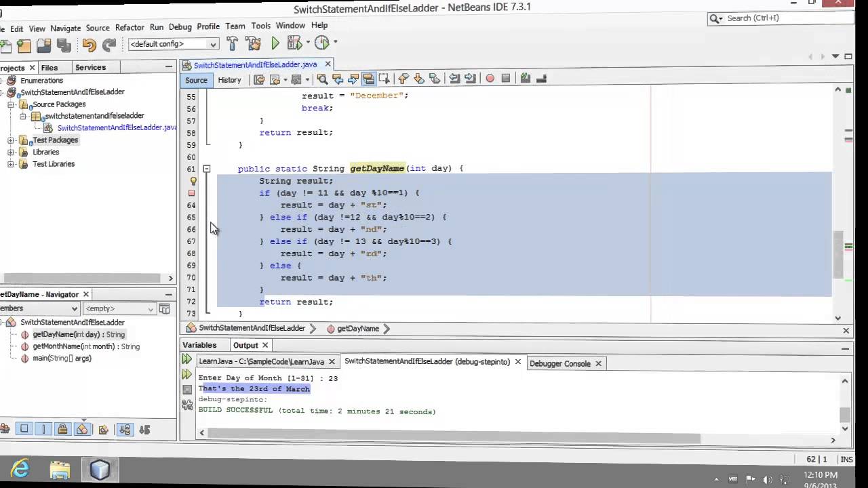Collapse the getDayName method fold

(207, 169)
